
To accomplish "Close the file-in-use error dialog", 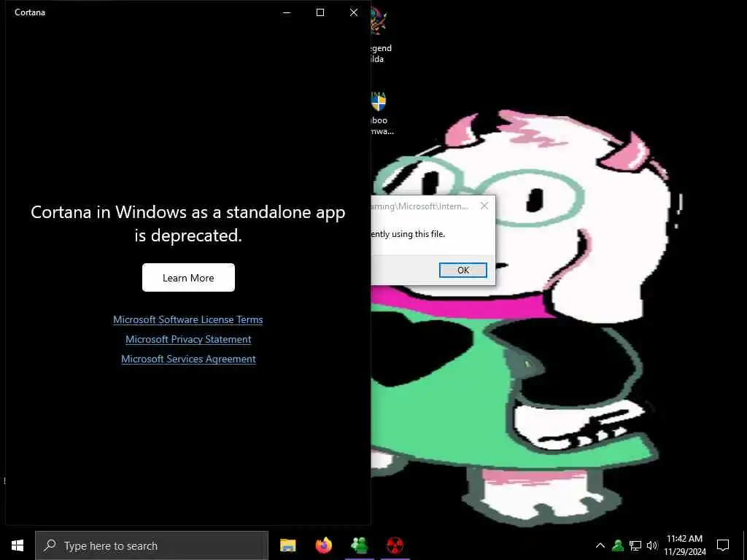I will (484, 206).
